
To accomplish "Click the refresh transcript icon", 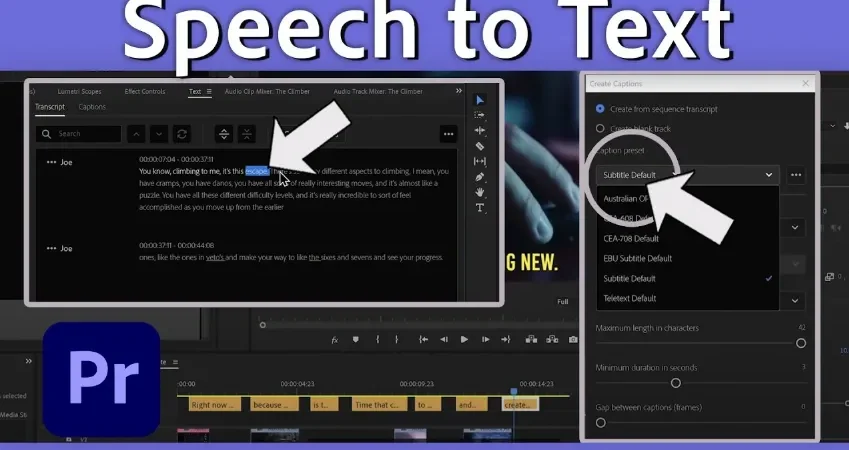I will coord(182,134).
